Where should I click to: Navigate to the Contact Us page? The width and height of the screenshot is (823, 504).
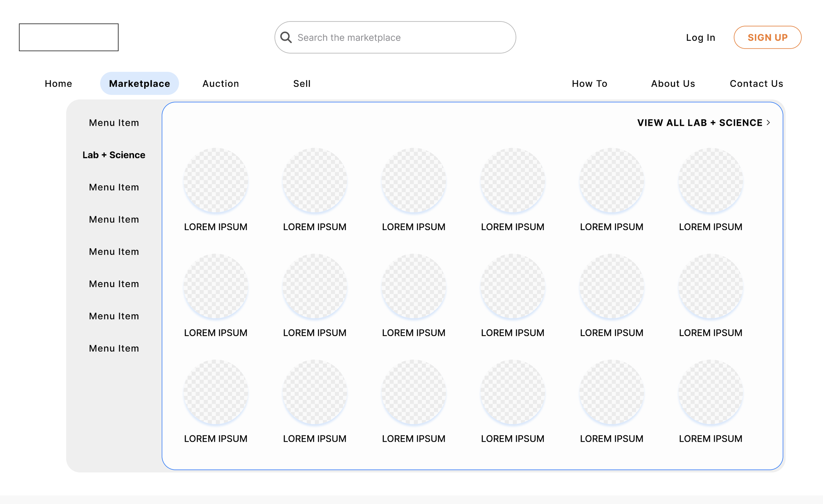(x=756, y=84)
